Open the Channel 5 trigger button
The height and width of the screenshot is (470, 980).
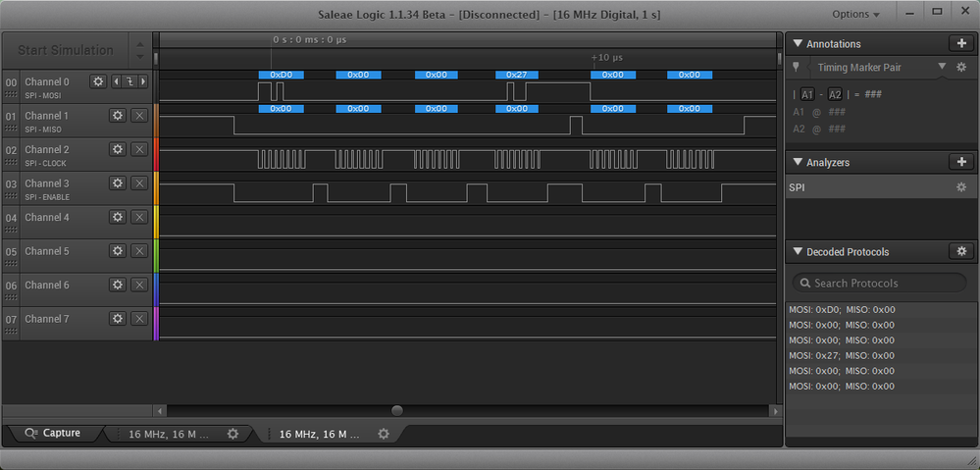click(140, 250)
